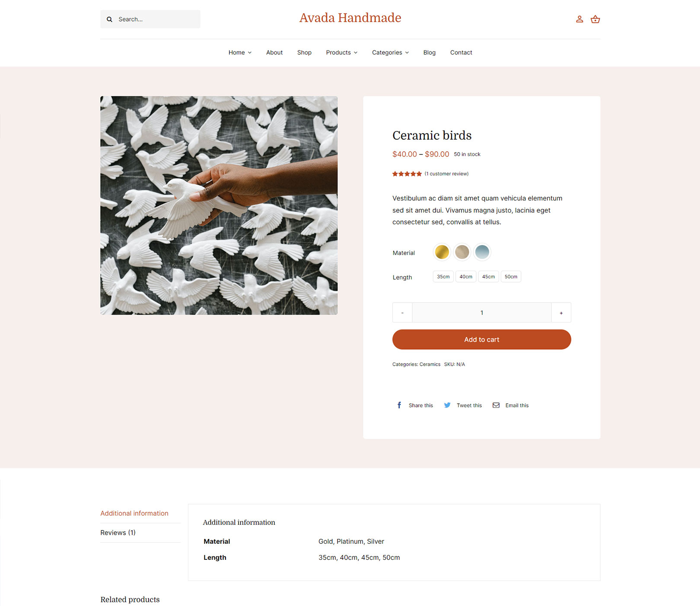This screenshot has width=700, height=606.
Task: Click the Twitter bird icon
Action: pyautogui.click(x=447, y=405)
